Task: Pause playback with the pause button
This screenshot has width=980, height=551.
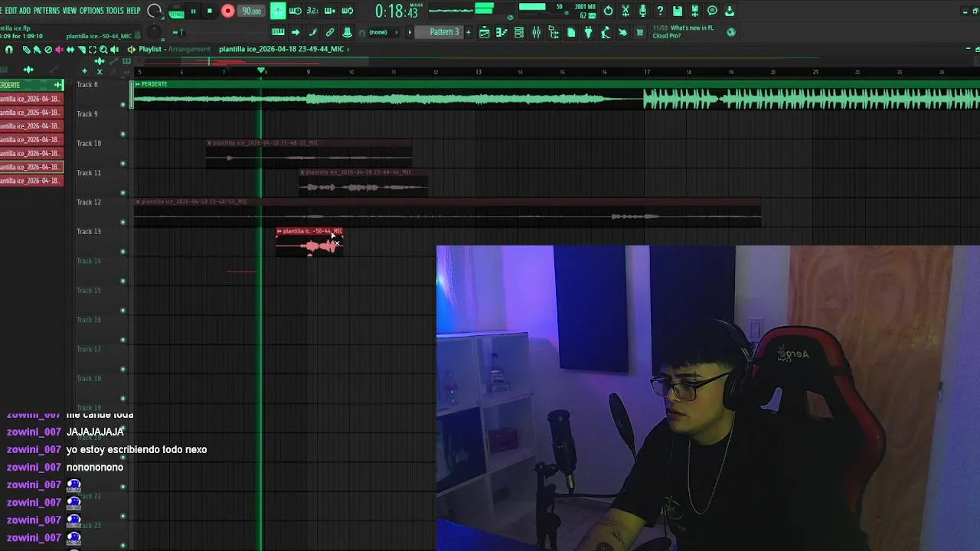Action: point(193,11)
